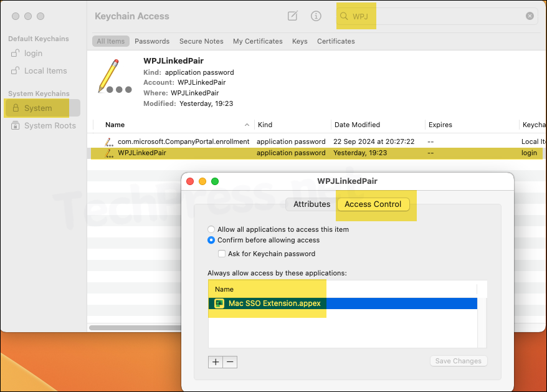Viewport: 547px width, 392px height.
Task: Click the login keychain unlocked padlock icon
Action: click(x=15, y=53)
